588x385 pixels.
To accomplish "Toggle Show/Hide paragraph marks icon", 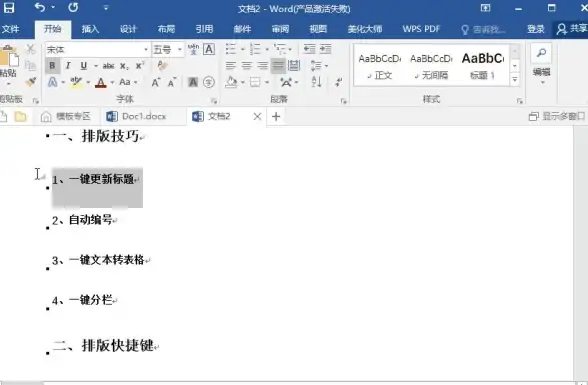I will click(x=339, y=82).
